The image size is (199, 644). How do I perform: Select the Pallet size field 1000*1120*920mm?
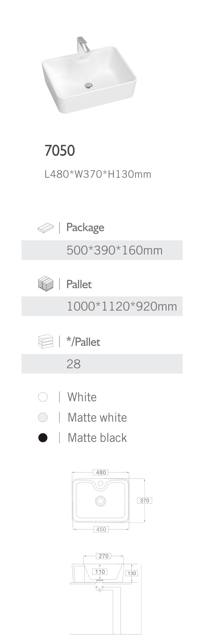click(x=122, y=306)
